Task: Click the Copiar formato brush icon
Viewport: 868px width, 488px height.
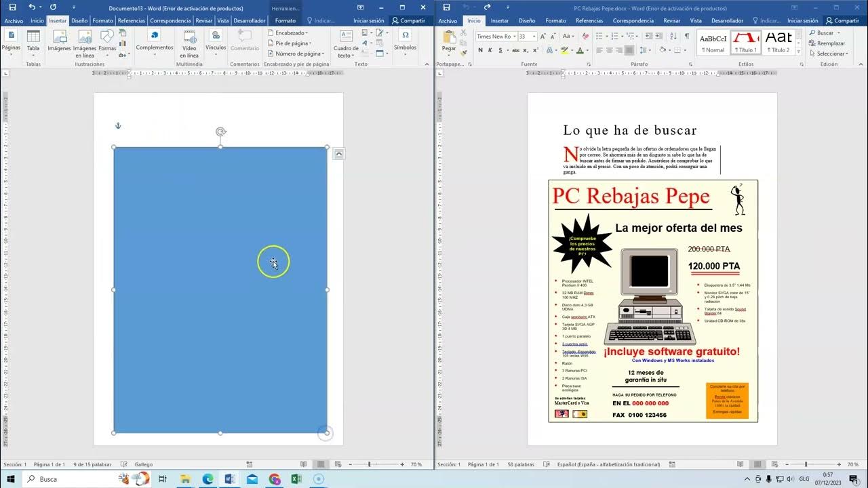Action: point(463,53)
